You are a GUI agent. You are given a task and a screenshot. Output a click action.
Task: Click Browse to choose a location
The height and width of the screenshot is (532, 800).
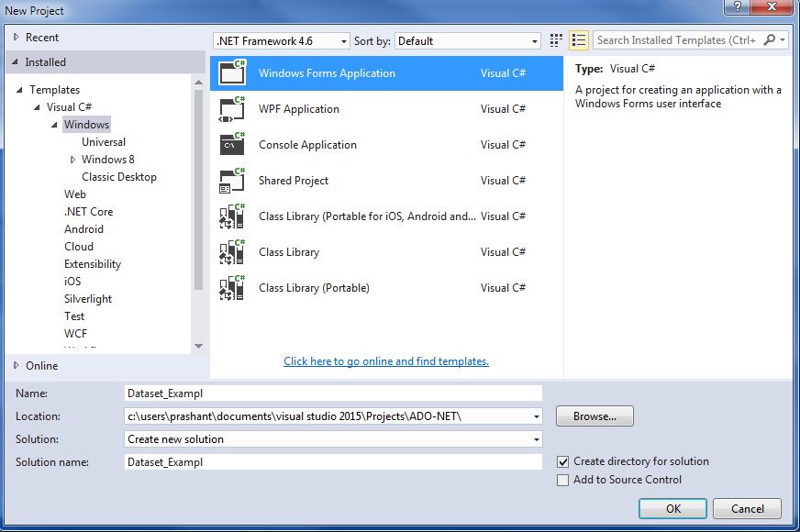(x=594, y=416)
